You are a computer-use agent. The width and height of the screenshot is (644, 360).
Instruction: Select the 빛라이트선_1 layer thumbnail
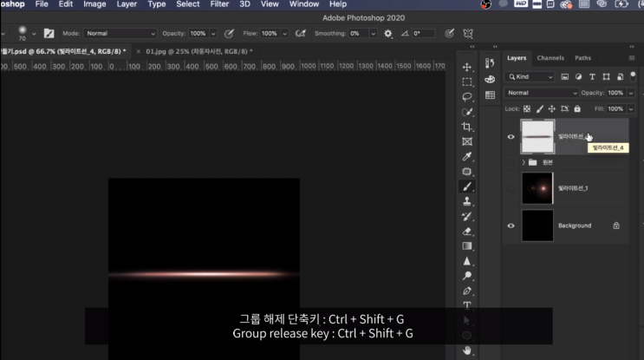point(537,188)
